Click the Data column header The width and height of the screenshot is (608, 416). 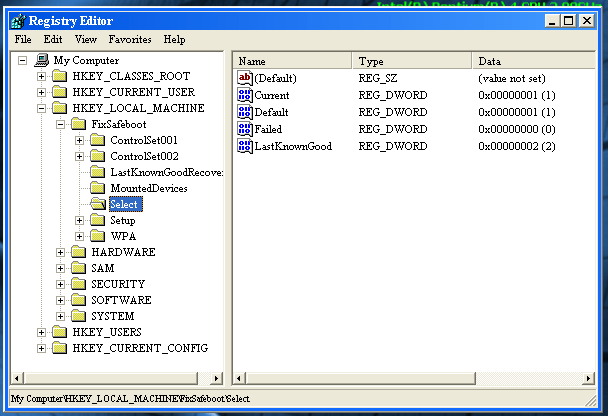(x=534, y=61)
